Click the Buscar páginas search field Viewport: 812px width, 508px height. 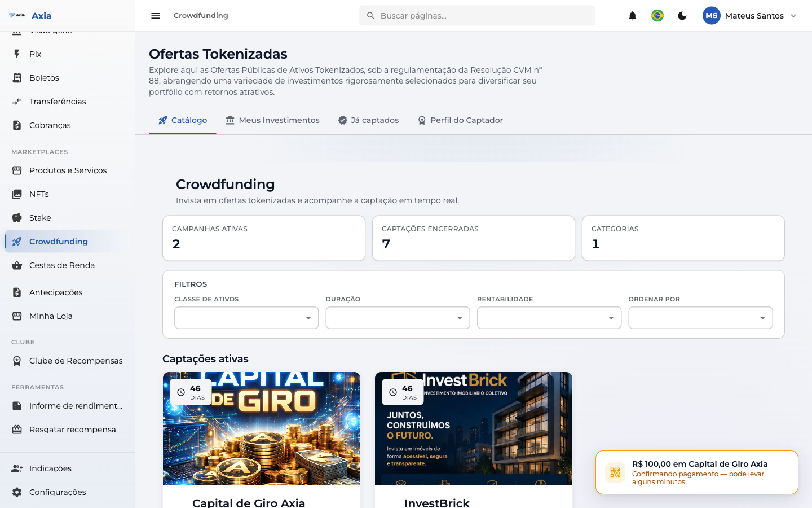(477, 16)
